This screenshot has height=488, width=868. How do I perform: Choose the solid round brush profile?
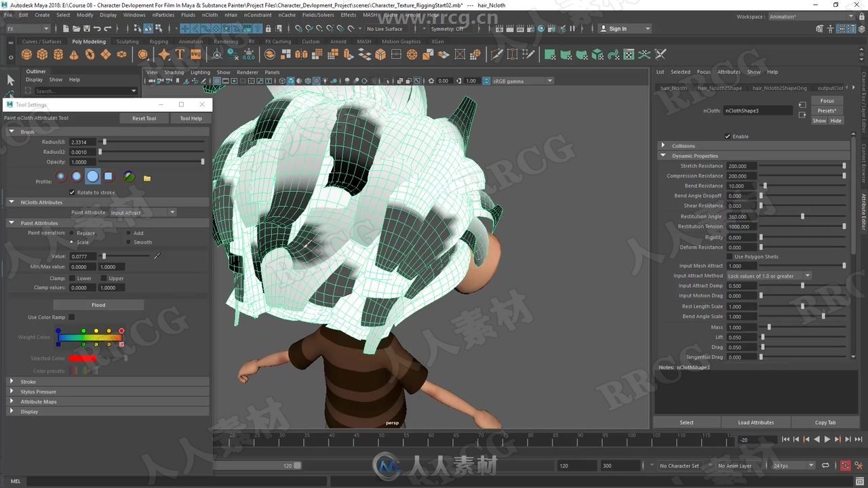pyautogui.click(x=92, y=176)
